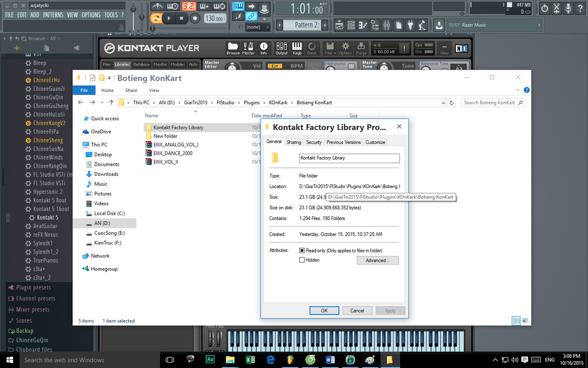This screenshot has width=588, height=368.
Task: Open address bar history dropdown arrow
Action: (443, 103)
